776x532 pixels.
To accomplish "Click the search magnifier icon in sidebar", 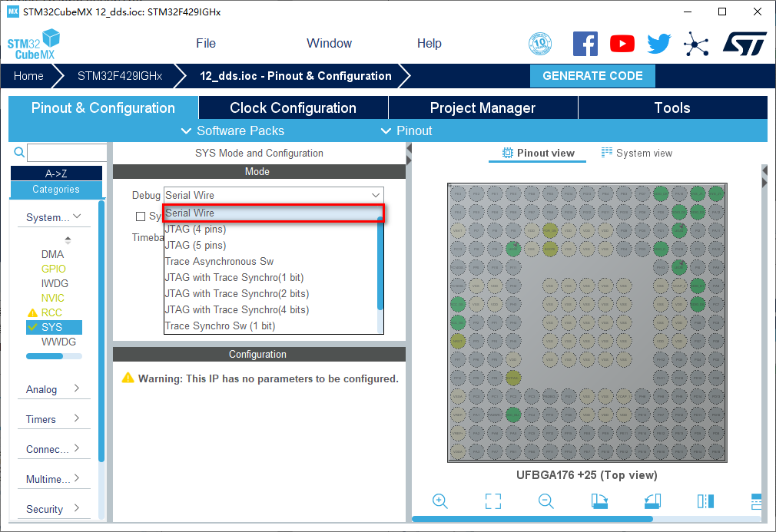I will 20,152.
